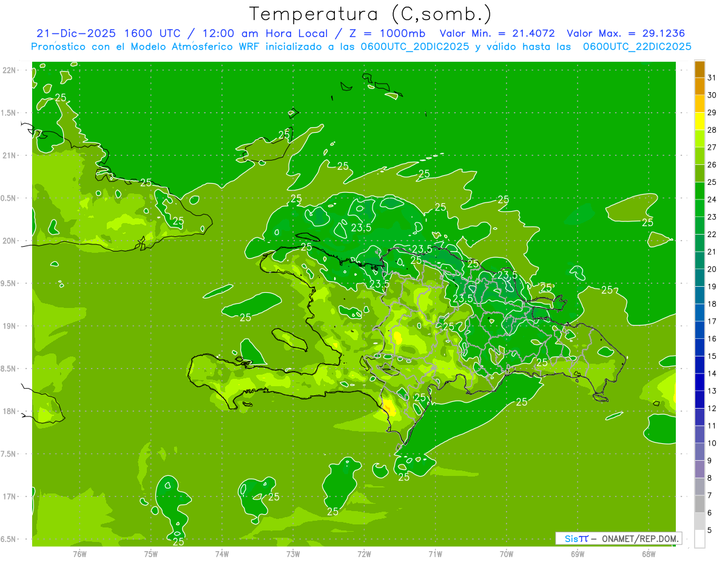Screen dimensions: 728x562
Task: Click the "6" colorbar label
Action: 710,513
